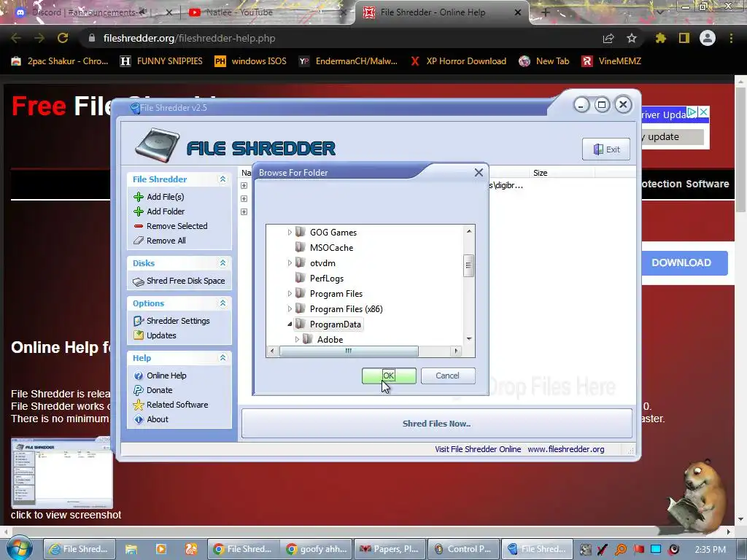The height and width of the screenshot is (560, 747).
Task: Click the Chrome extensions puzzle icon
Action: click(x=660, y=38)
